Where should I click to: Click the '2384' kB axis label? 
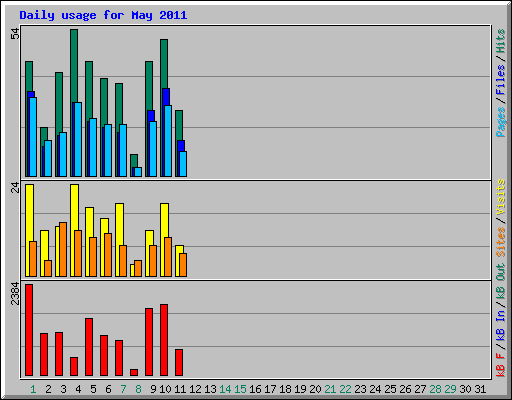15,294
